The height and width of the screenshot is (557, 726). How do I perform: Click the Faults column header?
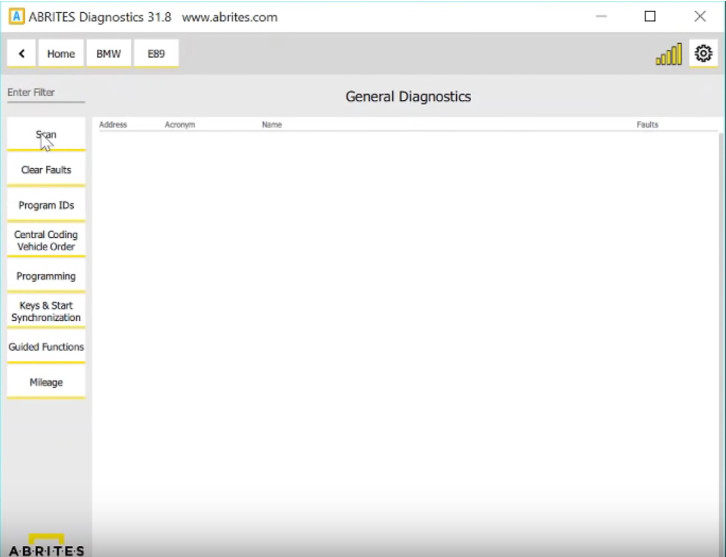click(x=647, y=125)
